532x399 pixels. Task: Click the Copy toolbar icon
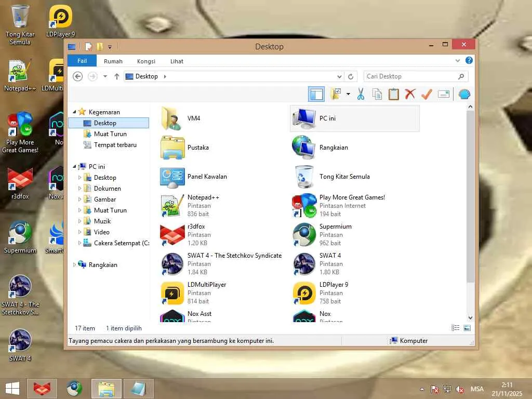tap(377, 94)
